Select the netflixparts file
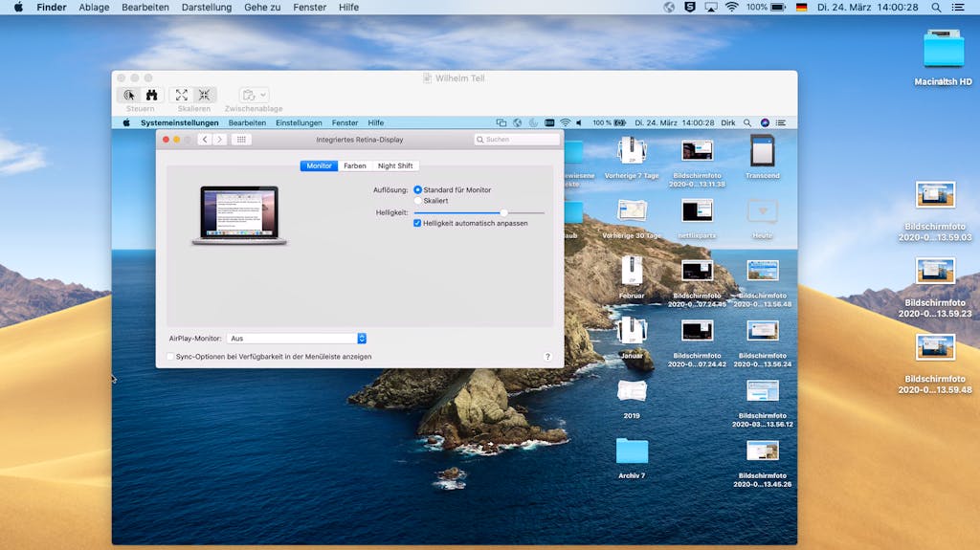980x550 pixels. coord(697,211)
